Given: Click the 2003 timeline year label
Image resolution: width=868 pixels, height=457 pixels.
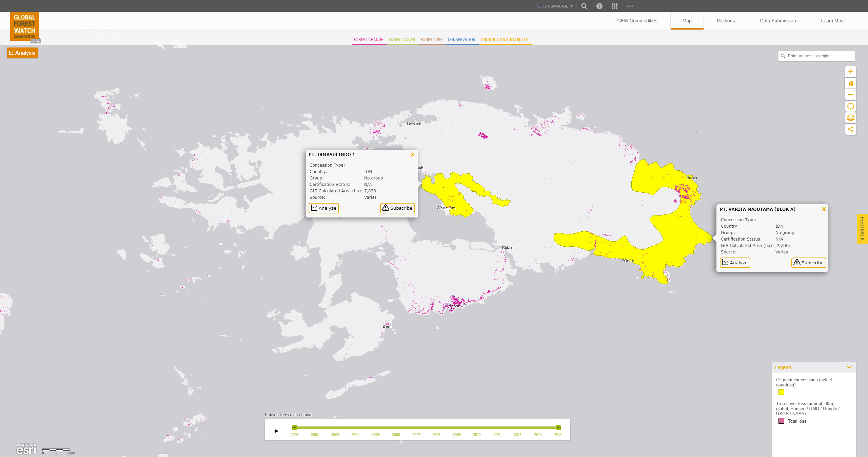Looking at the screenshot, I should point(335,435).
